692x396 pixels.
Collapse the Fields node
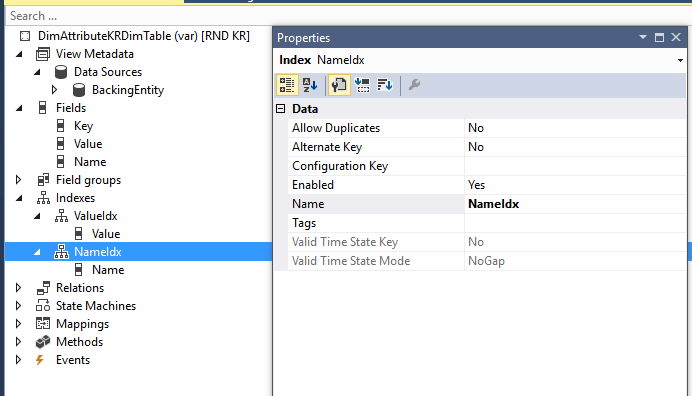19,108
